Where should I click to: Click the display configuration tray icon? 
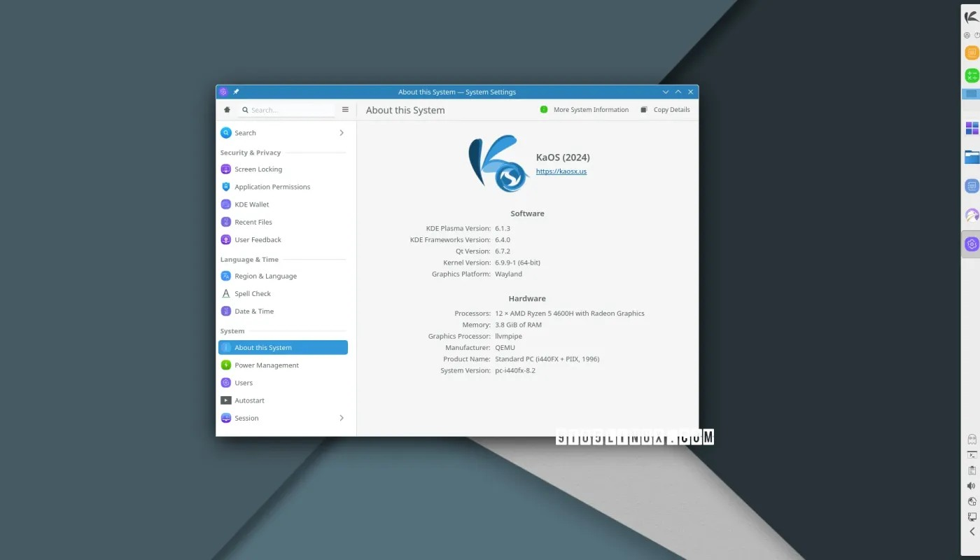point(972,517)
